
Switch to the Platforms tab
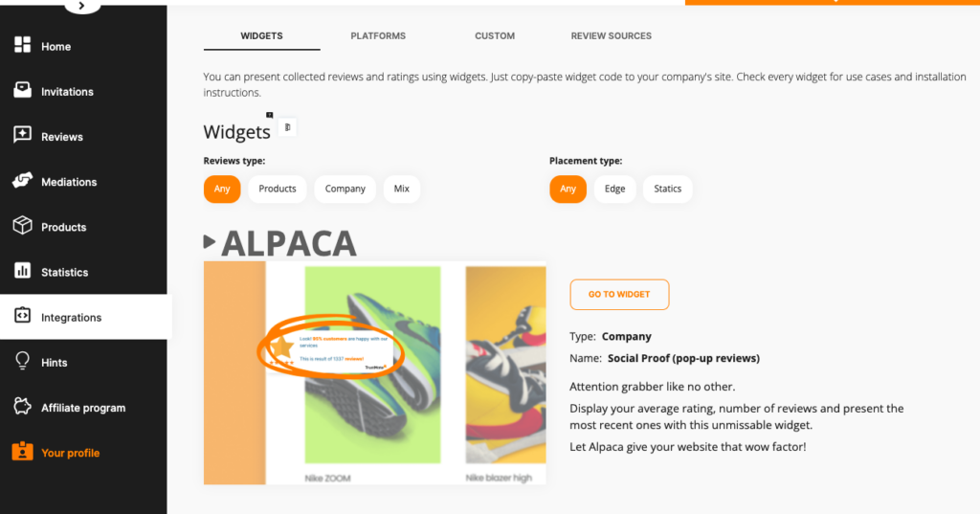378,36
